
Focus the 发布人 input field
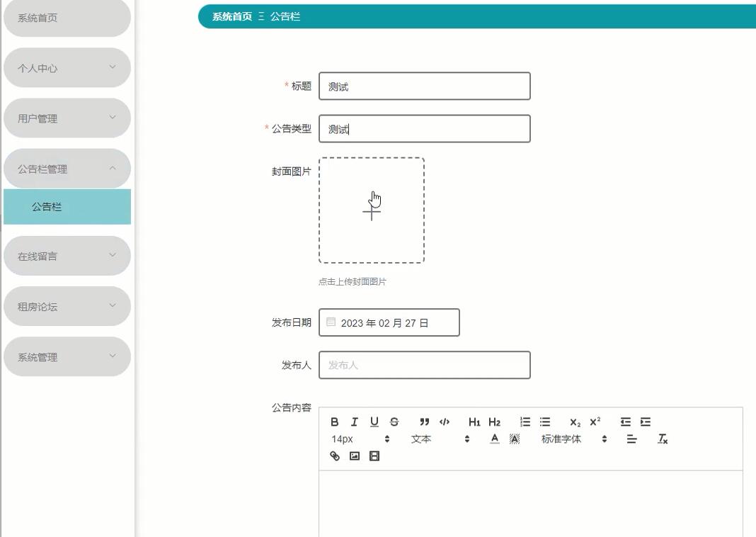pos(424,365)
